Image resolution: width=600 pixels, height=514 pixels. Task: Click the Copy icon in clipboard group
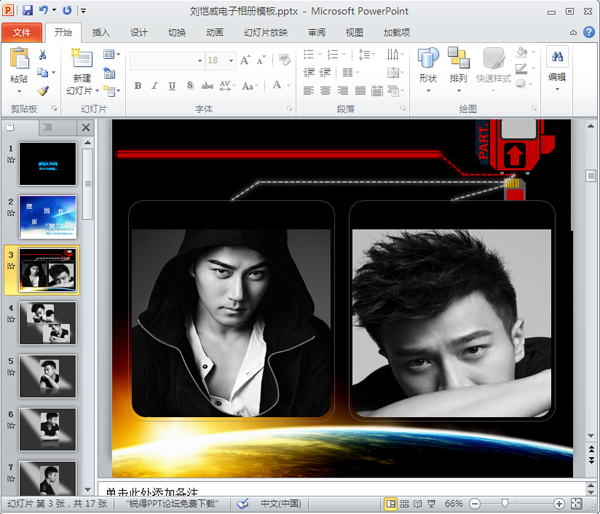(42, 72)
